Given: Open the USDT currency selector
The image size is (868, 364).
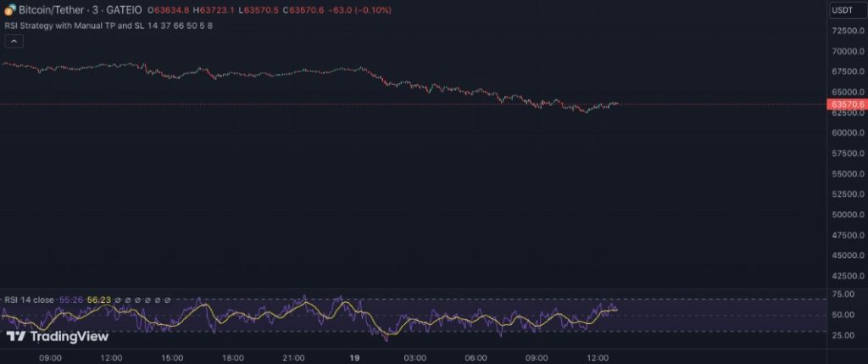Looking at the screenshot, I should (x=847, y=10).
